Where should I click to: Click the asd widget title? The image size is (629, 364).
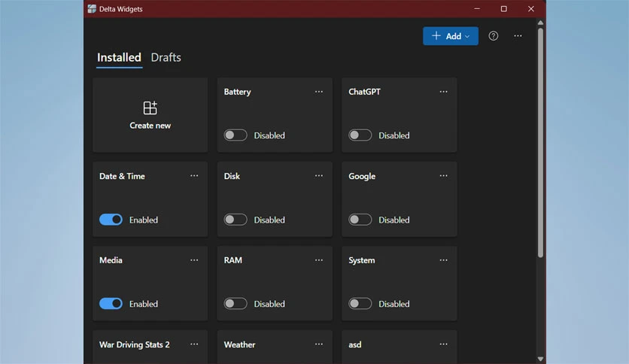(x=354, y=344)
